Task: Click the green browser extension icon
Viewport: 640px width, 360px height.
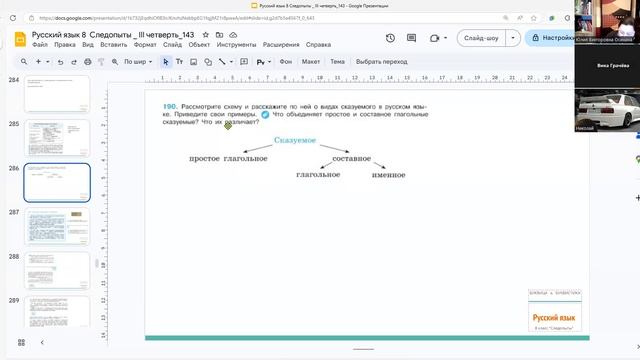Action: 552,18
